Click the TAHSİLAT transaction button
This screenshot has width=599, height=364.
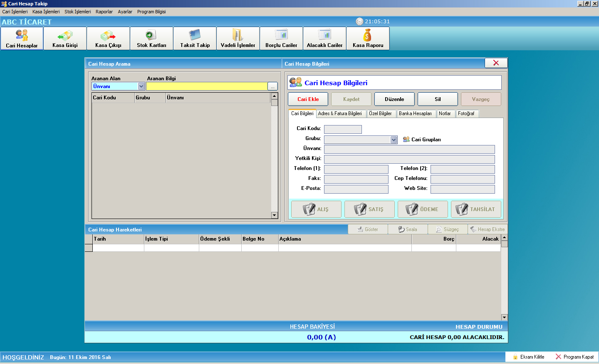click(x=476, y=209)
